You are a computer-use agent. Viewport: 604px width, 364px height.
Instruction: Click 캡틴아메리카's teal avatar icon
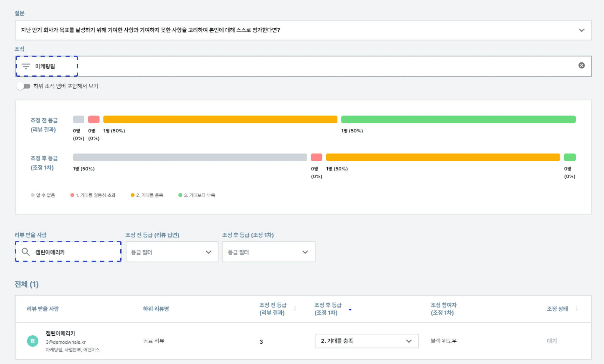(x=33, y=341)
